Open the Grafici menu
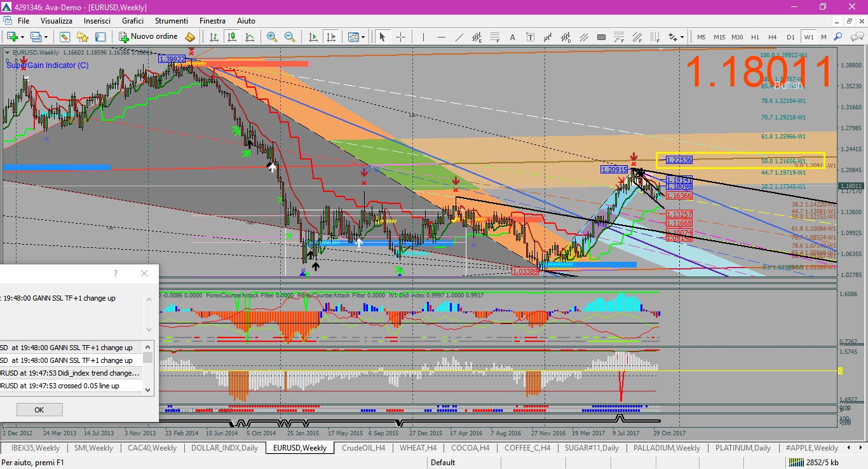Screen dimensions: 868x469 click(133, 21)
